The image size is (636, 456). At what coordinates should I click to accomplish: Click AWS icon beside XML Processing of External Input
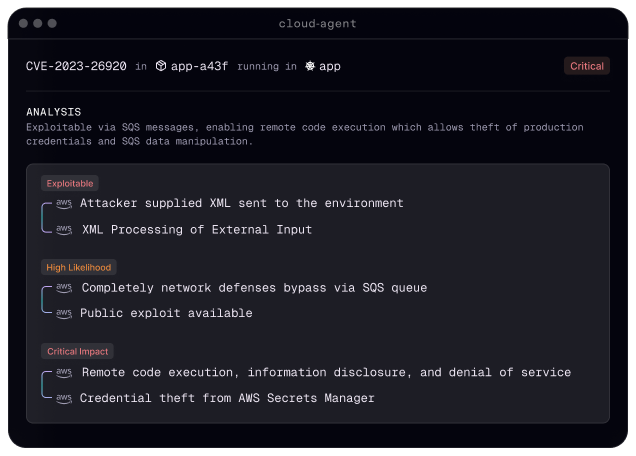(x=64, y=230)
